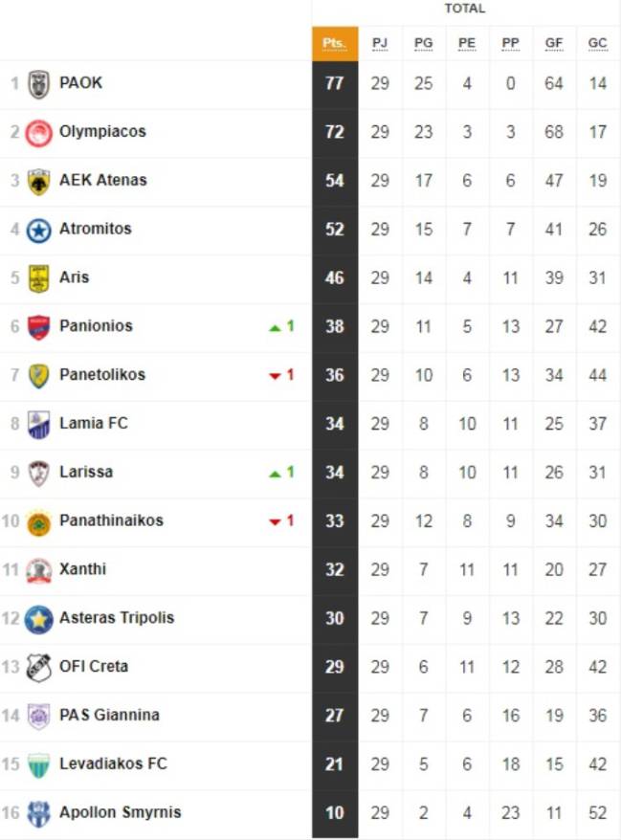Sort by GC column header

(x=597, y=43)
